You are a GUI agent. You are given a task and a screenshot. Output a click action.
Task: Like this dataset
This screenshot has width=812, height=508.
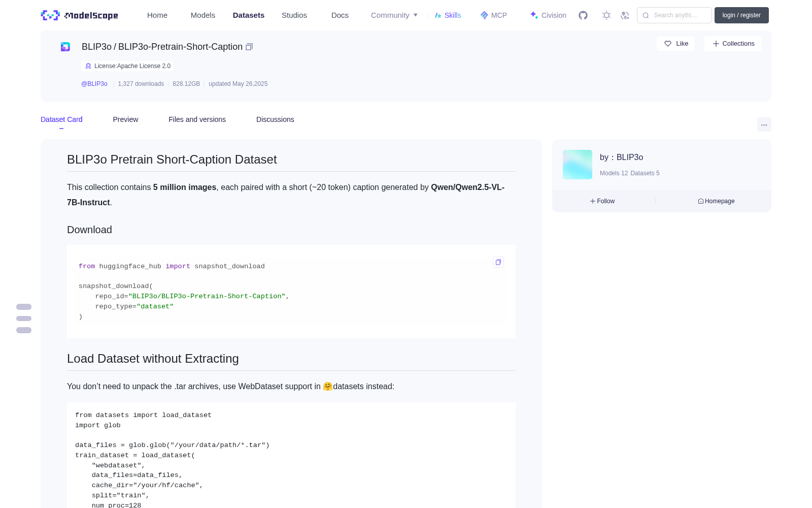click(x=675, y=44)
